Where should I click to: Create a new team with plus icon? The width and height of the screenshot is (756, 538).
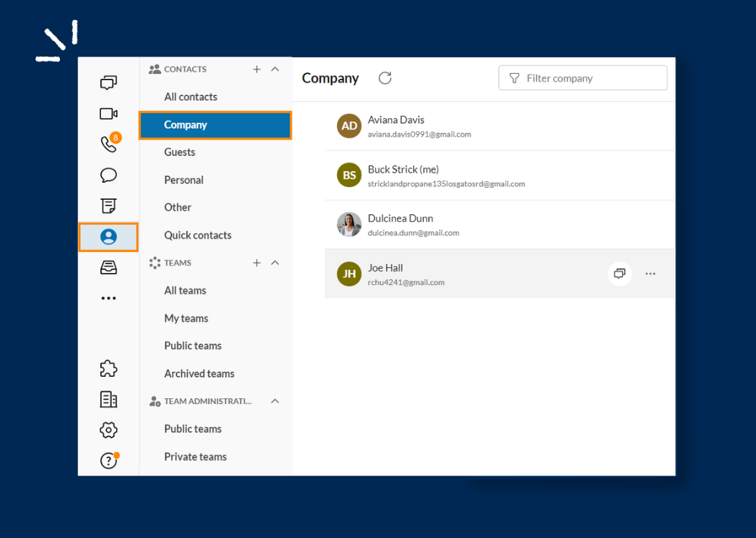pos(256,263)
